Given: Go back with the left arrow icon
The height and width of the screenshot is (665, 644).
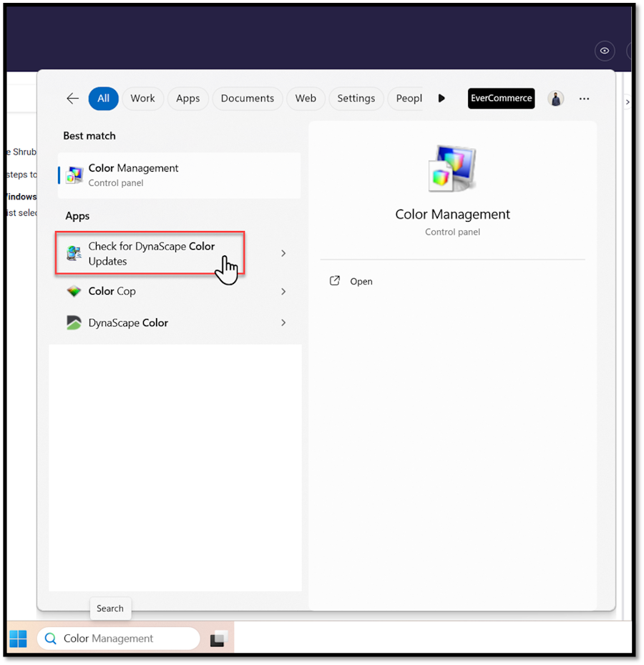Looking at the screenshot, I should point(72,99).
